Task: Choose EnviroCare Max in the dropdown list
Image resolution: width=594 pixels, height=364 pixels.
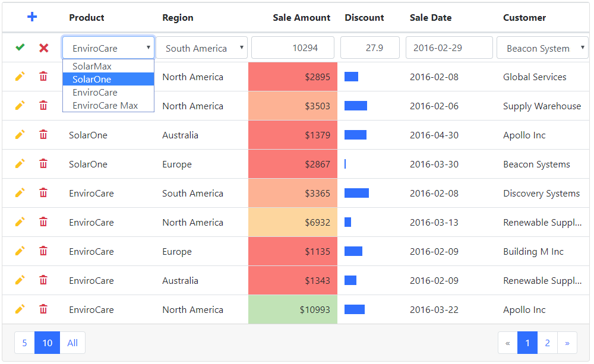Action: (105, 106)
